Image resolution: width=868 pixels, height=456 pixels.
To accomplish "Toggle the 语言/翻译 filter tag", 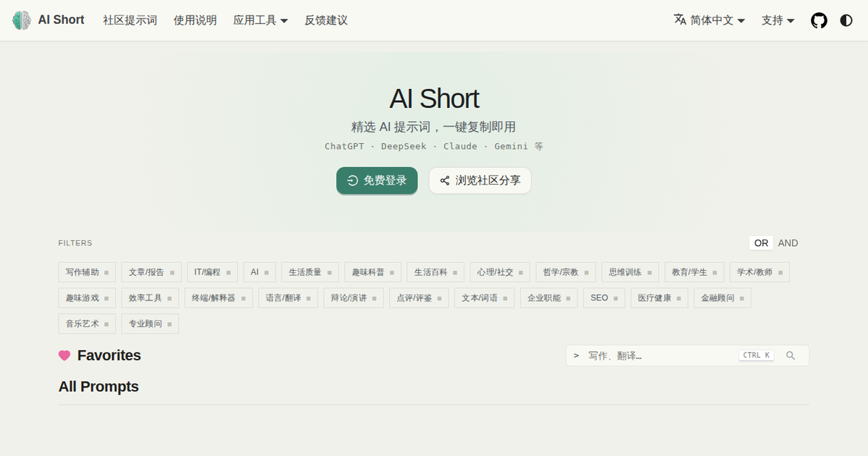I will pyautogui.click(x=288, y=297).
